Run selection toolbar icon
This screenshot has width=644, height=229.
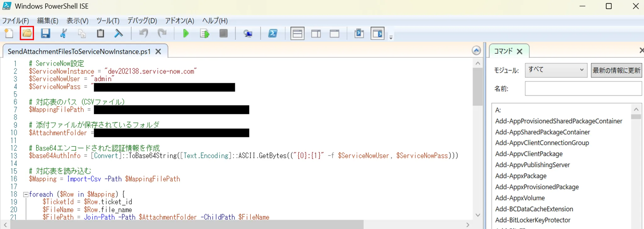(204, 33)
